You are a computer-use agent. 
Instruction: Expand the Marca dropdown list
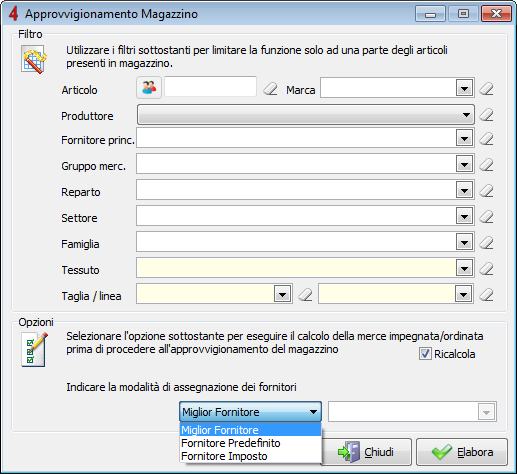point(464,88)
